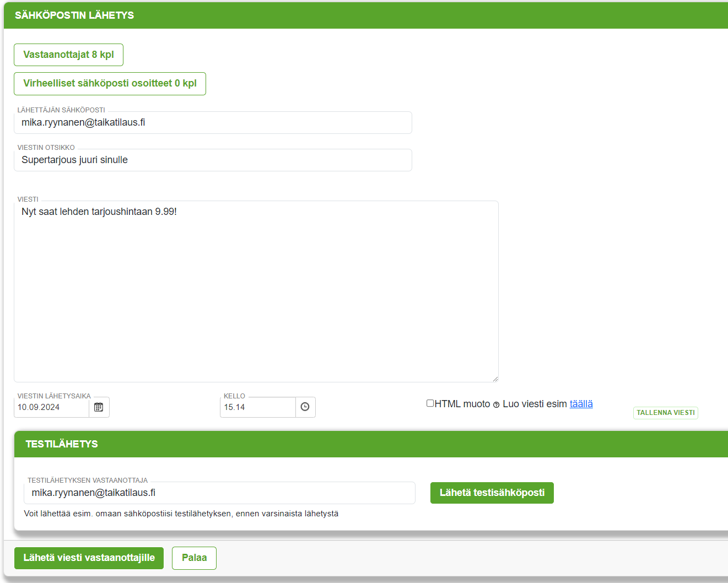Open Vastaanottajat 8 kpl list

[68, 55]
